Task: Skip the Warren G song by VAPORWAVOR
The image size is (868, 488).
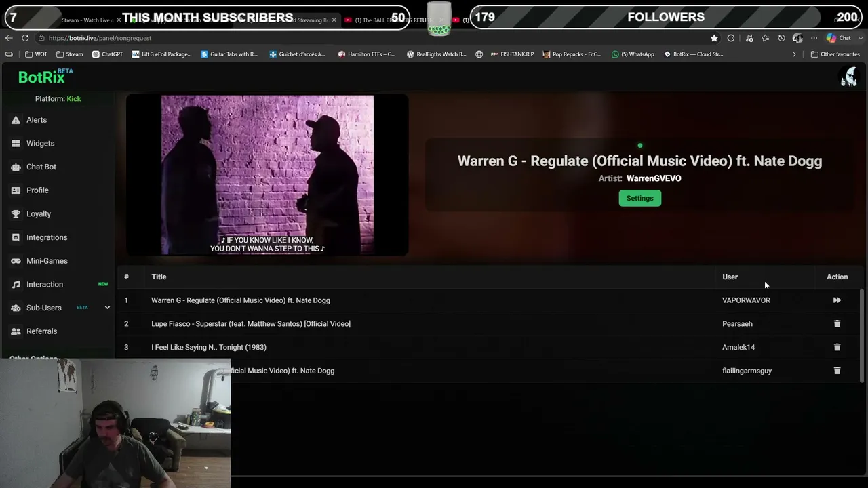Action: tap(837, 300)
